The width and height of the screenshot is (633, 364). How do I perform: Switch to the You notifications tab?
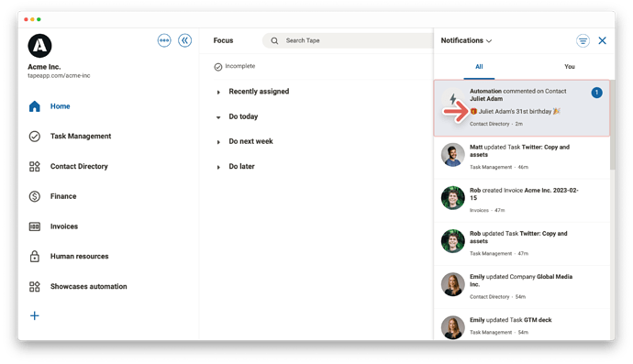coord(570,67)
